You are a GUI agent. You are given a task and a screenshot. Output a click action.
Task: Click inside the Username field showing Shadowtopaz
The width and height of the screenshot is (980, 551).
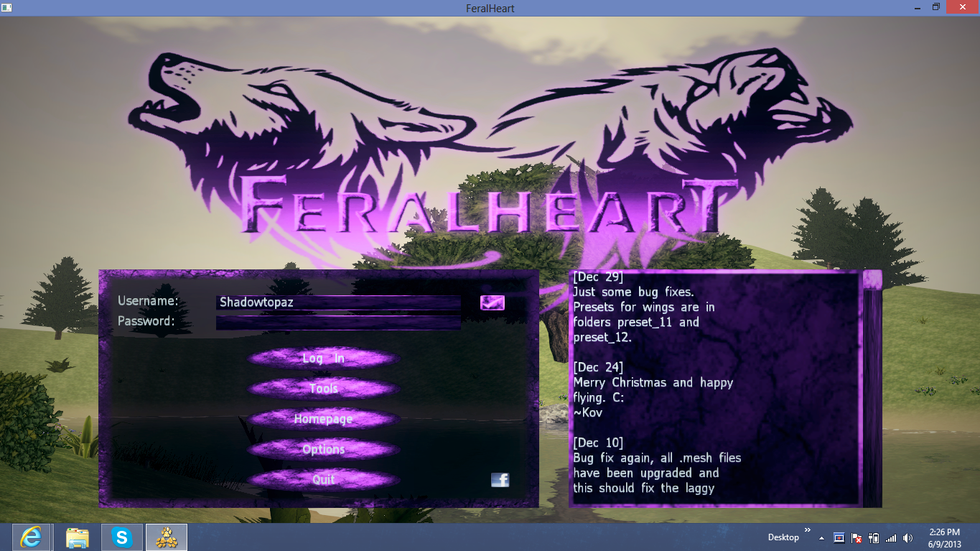[x=337, y=302]
